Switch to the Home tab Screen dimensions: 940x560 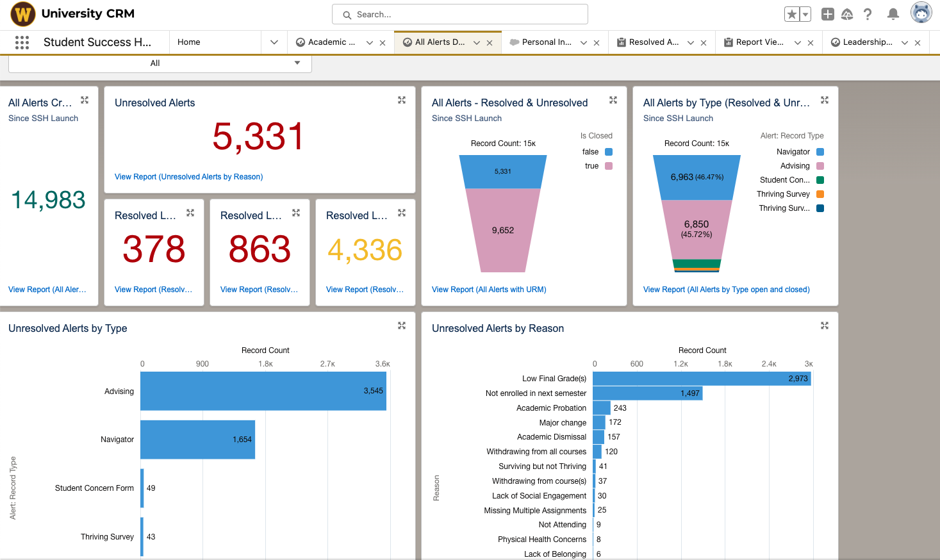point(189,42)
